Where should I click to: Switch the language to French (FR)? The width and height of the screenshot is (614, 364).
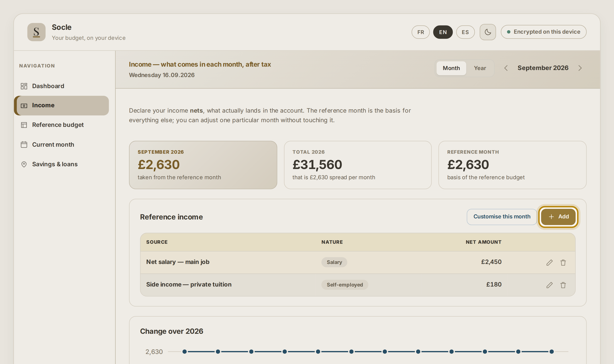coord(420,32)
